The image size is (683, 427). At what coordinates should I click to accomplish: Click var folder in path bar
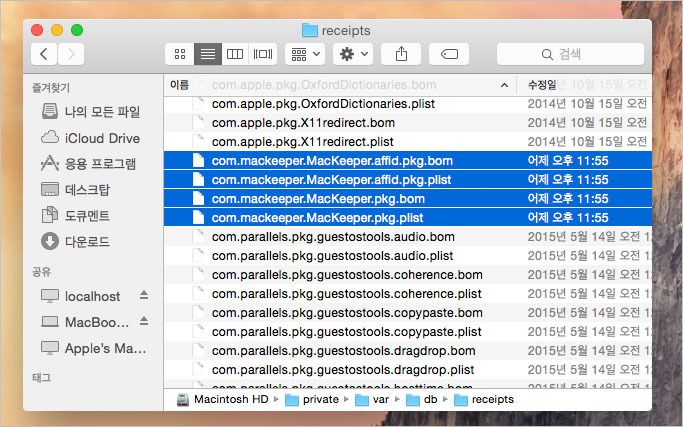pyautogui.click(x=372, y=400)
